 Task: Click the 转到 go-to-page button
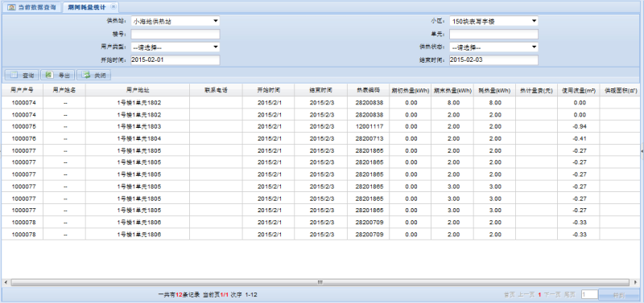[619, 295]
